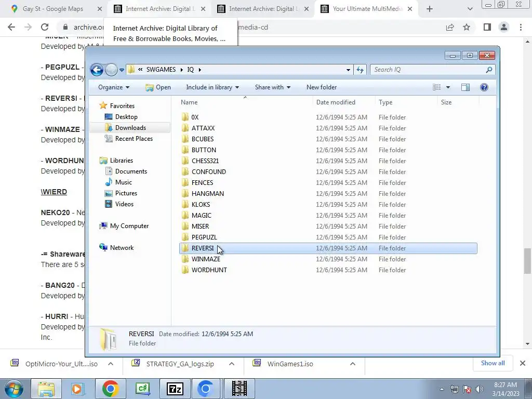532x399 pixels.
Task: Select the PEGPUZL folder icon
Action: (185, 237)
